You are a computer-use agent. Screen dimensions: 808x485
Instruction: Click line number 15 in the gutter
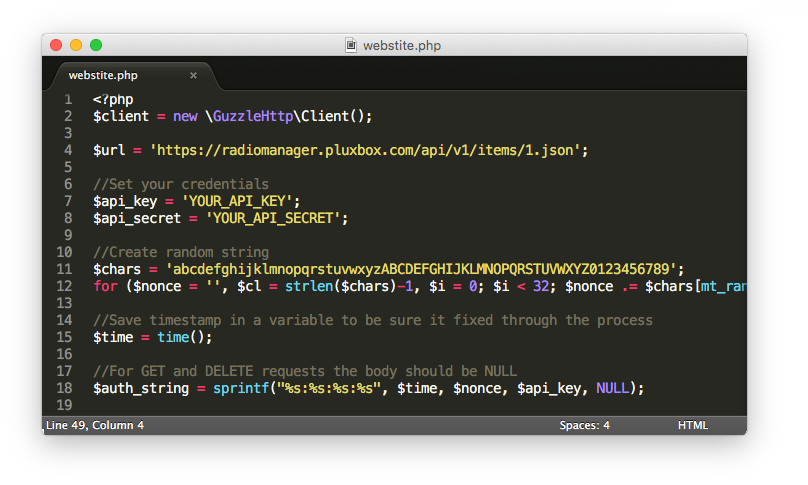[x=64, y=337]
